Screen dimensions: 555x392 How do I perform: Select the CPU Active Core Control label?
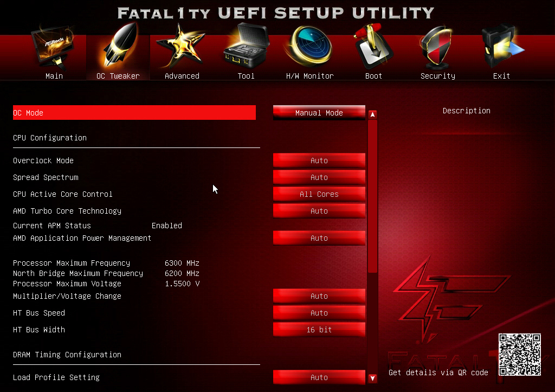63,194
